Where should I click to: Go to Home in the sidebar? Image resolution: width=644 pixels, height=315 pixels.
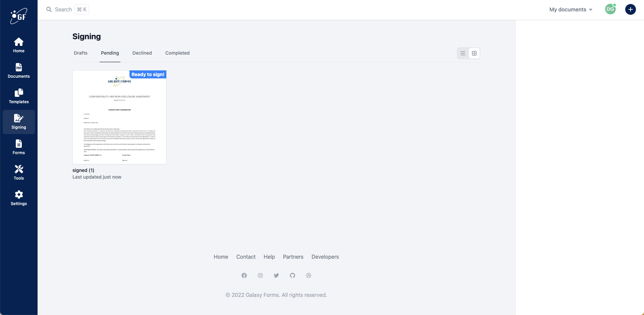(x=19, y=45)
